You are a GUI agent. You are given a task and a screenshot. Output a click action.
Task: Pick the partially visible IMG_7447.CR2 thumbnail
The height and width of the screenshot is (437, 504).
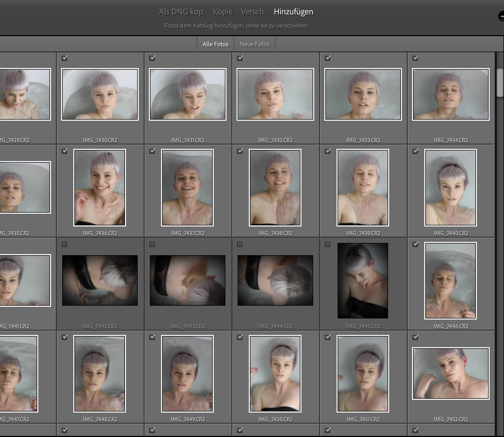pyautogui.click(x=19, y=374)
